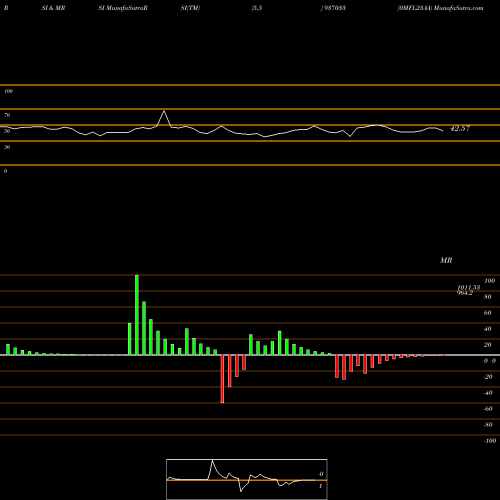
Task: Click the tallest green MR histogram bar
Action: (x=137, y=315)
